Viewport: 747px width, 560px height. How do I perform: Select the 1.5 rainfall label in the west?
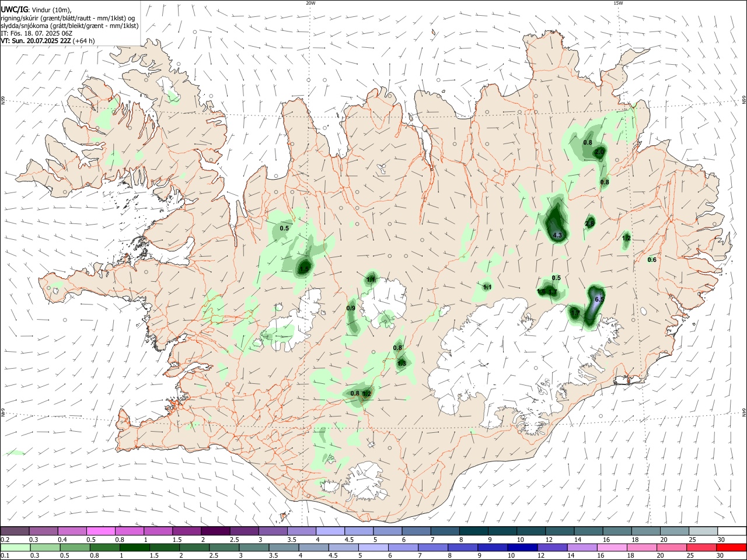pos(304,269)
